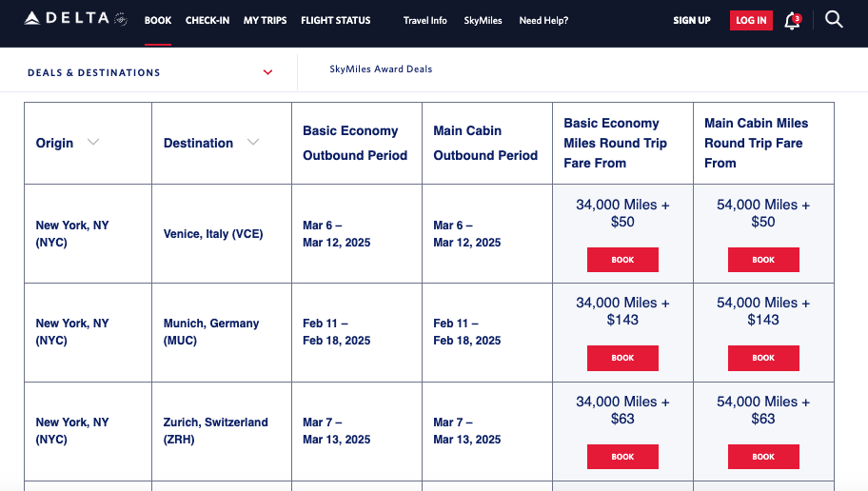Click the 'Basic Economy Outbound Period' column header
Viewport: 868px width, 491px height.
pyautogui.click(x=355, y=143)
